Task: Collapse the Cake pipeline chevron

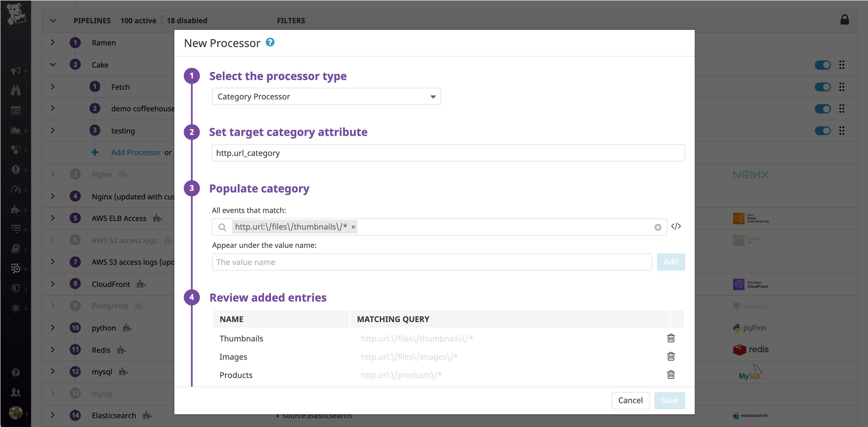Action: click(x=53, y=65)
